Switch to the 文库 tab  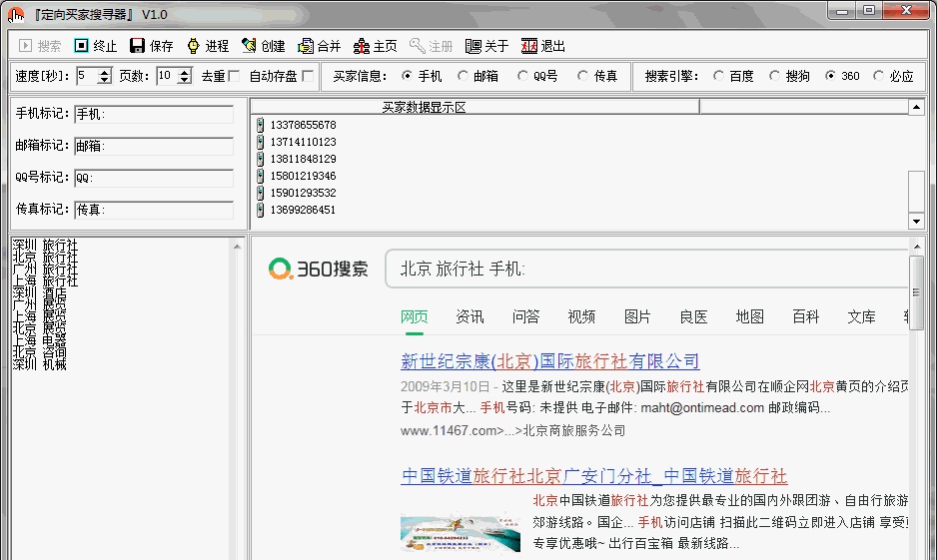pos(861,316)
